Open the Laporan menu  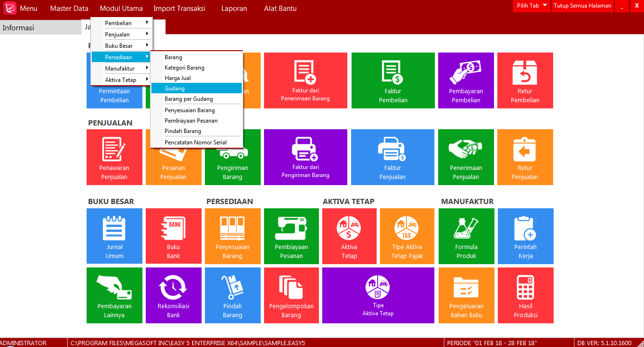click(x=234, y=8)
